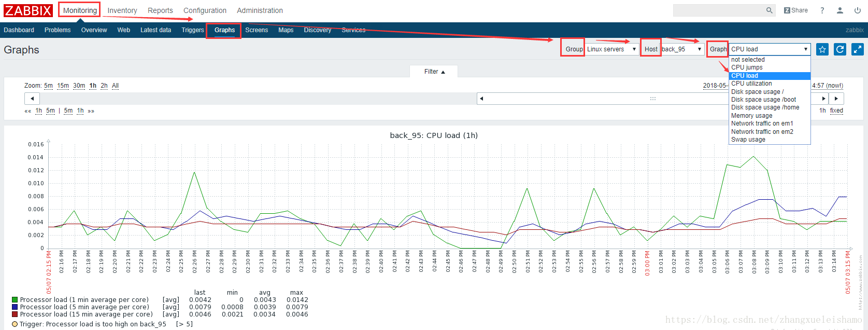The height and width of the screenshot is (330, 868).
Task: Go to the Problems submenu
Action: 58,30
